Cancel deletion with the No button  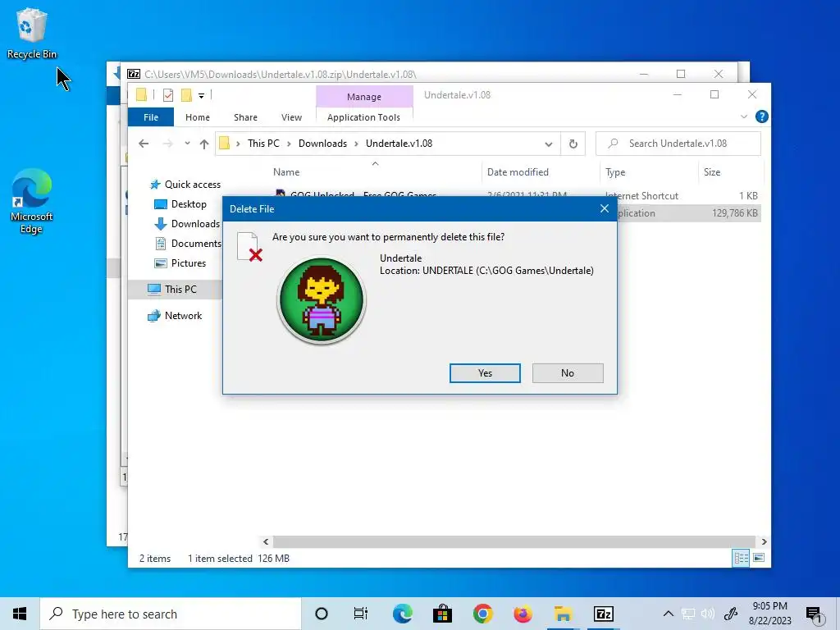click(568, 373)
